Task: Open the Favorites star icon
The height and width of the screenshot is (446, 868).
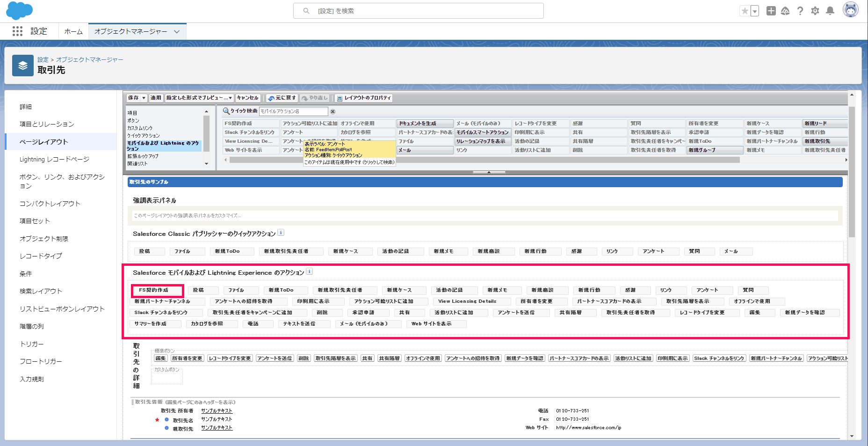Action: coord(745,11)
